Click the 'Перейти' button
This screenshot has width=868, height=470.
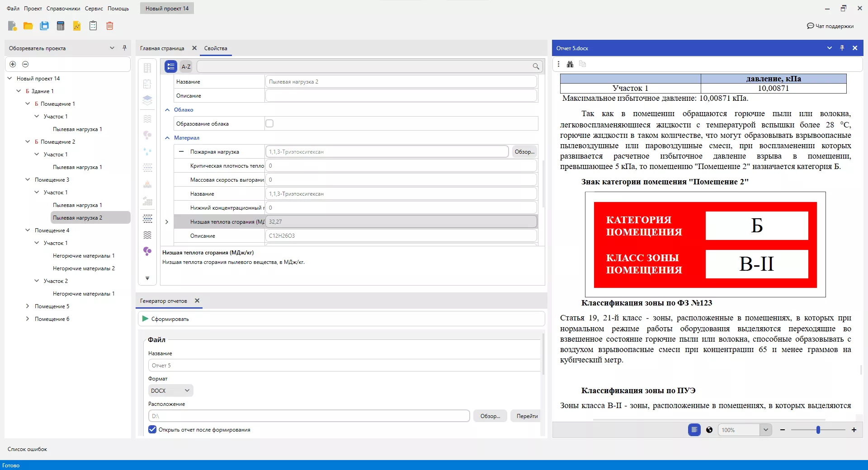tap(527, 416)
